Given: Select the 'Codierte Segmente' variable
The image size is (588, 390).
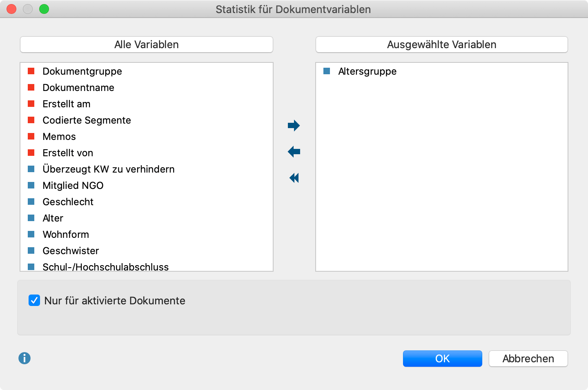Looking at the screenshot, I should (147, 120).
